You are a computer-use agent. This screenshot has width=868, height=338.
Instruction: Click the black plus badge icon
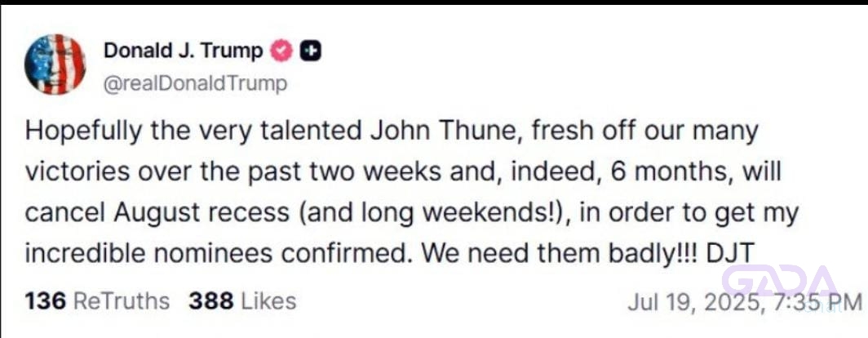click(311, 51)
